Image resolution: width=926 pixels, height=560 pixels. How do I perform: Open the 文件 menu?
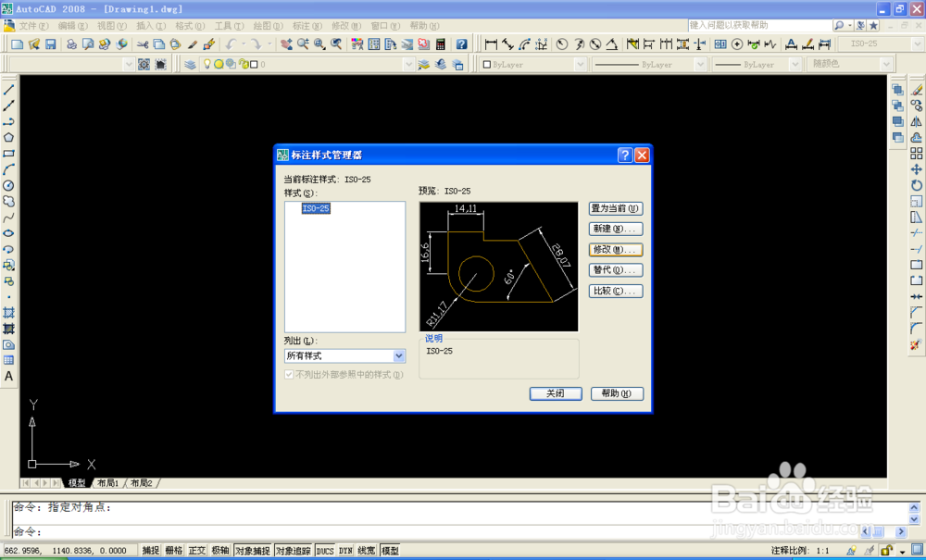click(x=33, y=26)
